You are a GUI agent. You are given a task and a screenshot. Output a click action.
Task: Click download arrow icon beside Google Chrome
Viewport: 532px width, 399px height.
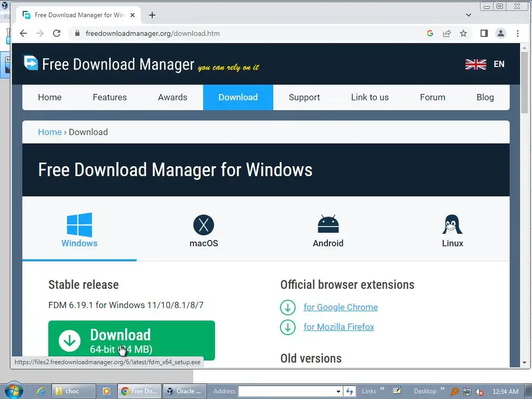(x=288, y=308)
